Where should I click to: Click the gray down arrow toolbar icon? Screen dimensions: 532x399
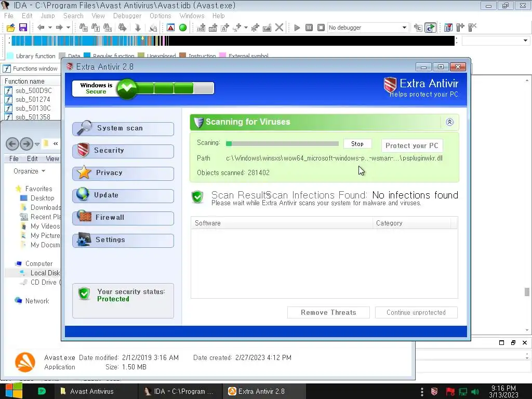[x=137, y=28]
